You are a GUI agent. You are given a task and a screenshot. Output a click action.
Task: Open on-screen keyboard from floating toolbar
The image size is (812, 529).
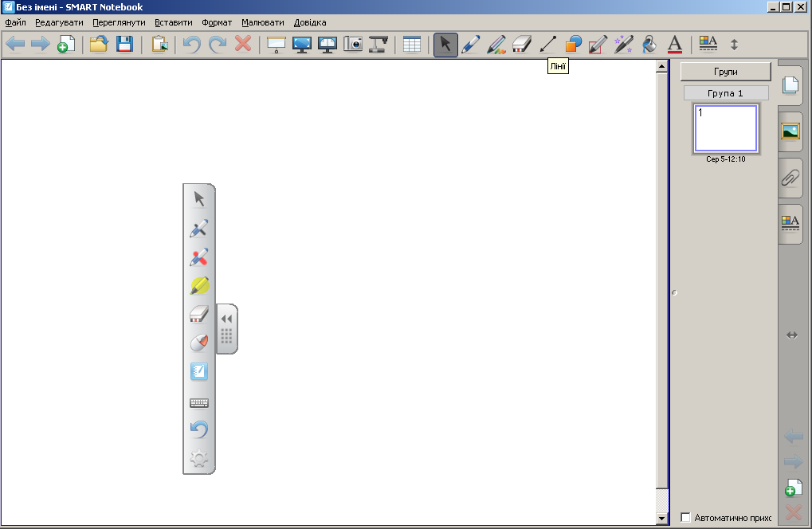[x=199, y=402]
